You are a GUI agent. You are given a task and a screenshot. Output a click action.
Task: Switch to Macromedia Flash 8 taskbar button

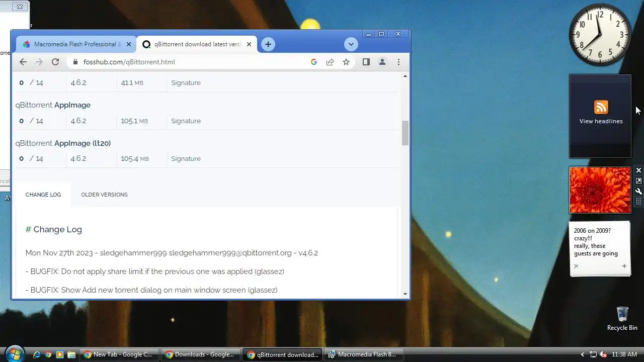click(x=364, y=354)
